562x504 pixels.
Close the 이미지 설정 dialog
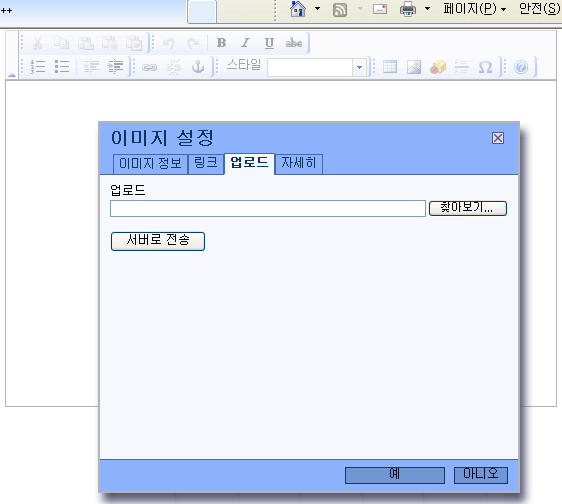[497, 138]
